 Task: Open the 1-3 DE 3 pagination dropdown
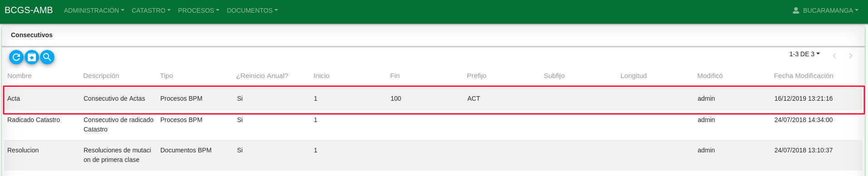(804, 54)
